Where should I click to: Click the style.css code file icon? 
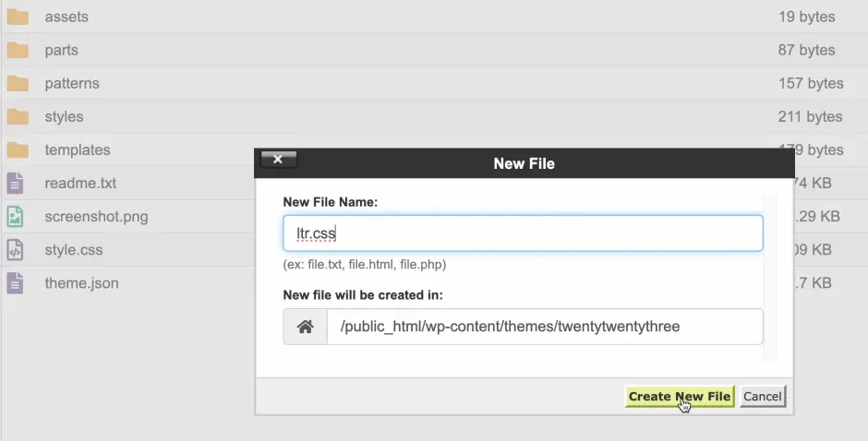(x=15, y=250)
